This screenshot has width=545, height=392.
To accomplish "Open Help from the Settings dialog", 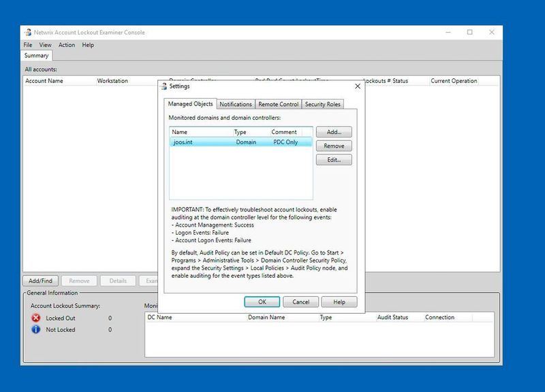I will [x=338, y=301].
